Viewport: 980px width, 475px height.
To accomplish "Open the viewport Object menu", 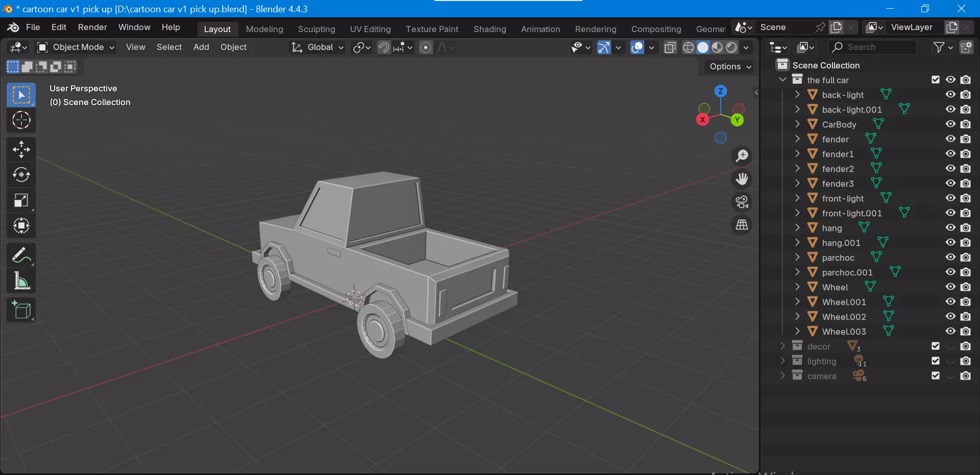I will tap(233, 47).
